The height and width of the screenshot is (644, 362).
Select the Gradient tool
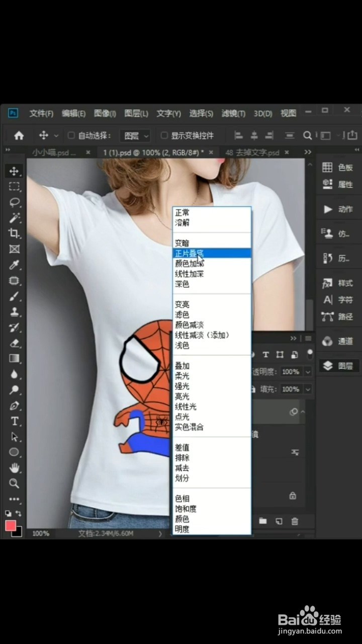tap(14, 359)
